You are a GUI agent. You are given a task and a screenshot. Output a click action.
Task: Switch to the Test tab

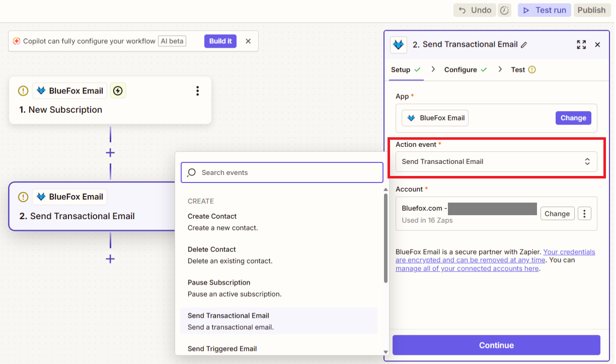pyautogui.click(x=518, y=69)
